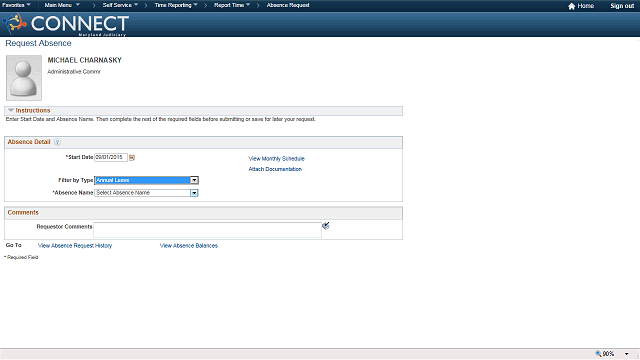Viewport: 640px width, 360px height.
Task: Click the Required Field footnote
Action: pos(21,257)
